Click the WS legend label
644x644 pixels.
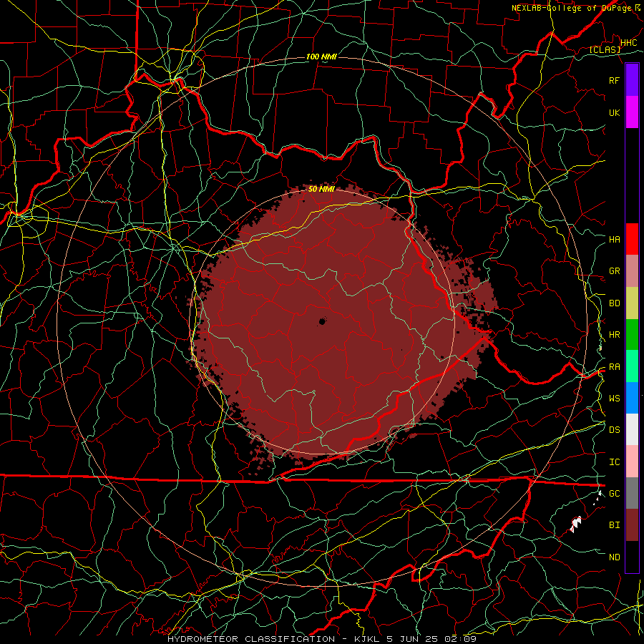coord(615,398)
